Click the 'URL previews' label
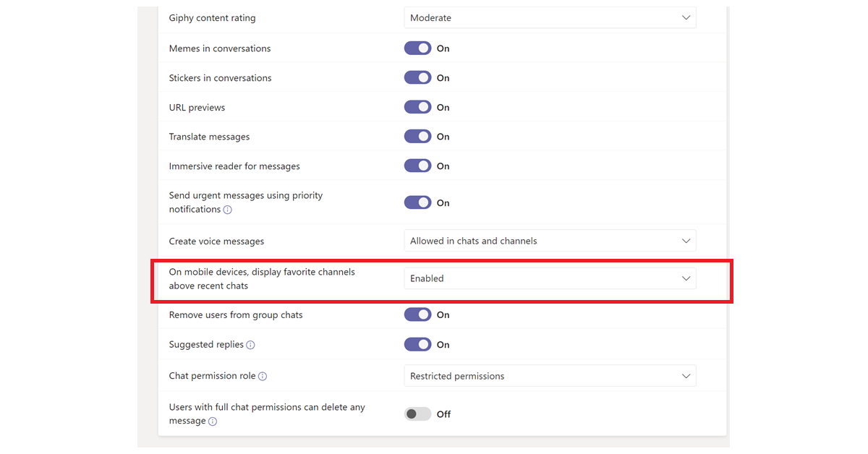This screenshot has height=454, width=868. click(197, 108)
